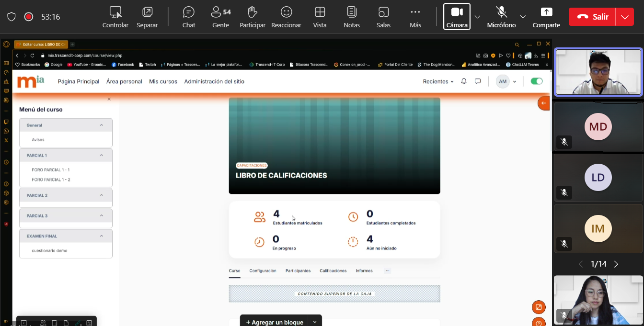Open the Gente participants list
644x326 pixels.
click(x=220, y=17)
